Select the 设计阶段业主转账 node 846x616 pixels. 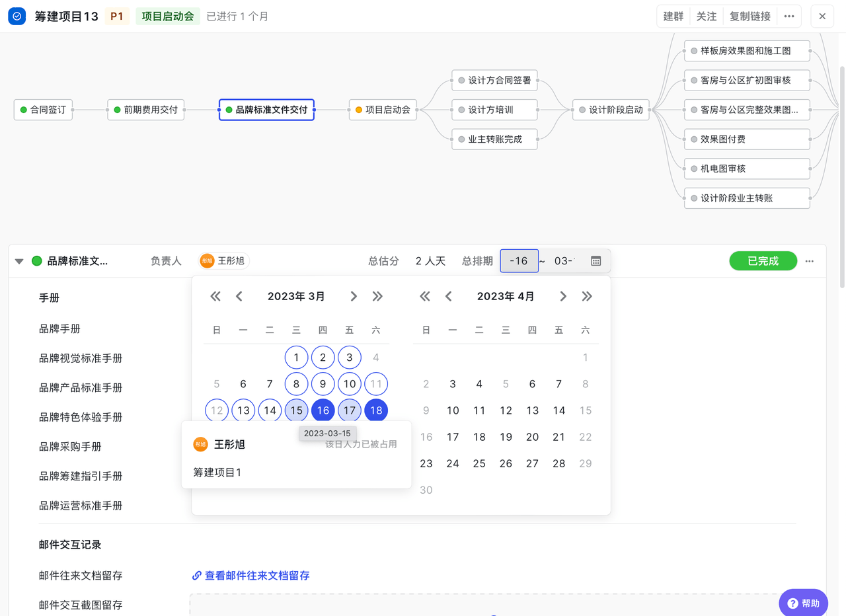(747, 198)
